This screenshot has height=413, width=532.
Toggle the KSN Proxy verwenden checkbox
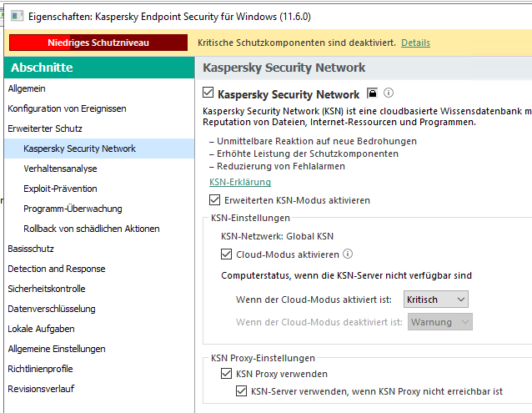click(227, 374)
